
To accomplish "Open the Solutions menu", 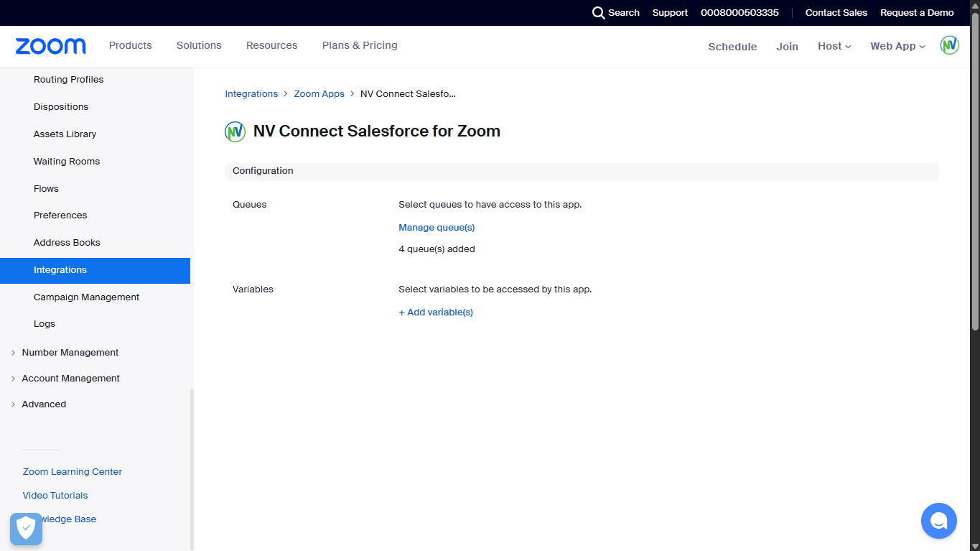I will click(x=199, y=45).
